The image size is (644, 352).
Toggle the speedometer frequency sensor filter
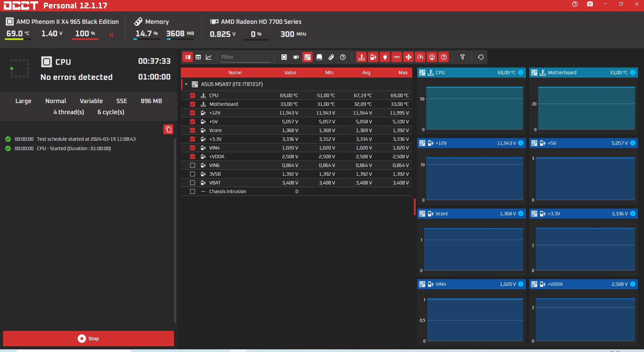point(420,57)
